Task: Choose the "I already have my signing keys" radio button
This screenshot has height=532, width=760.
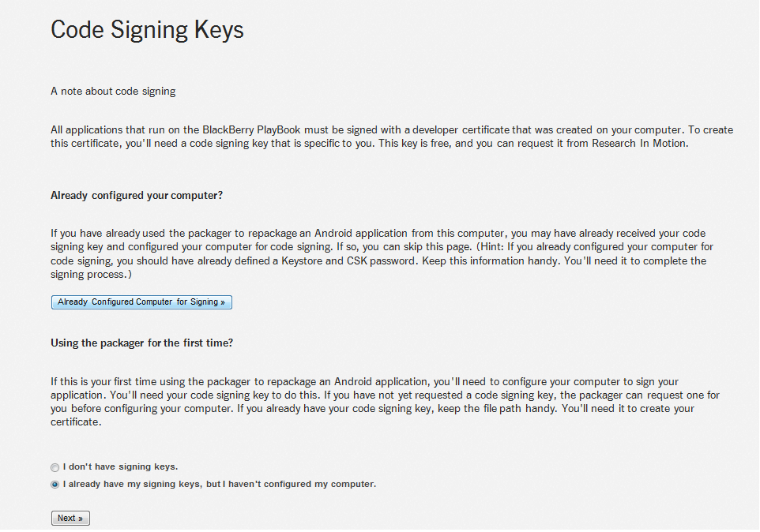Action: tap(55, 485)
